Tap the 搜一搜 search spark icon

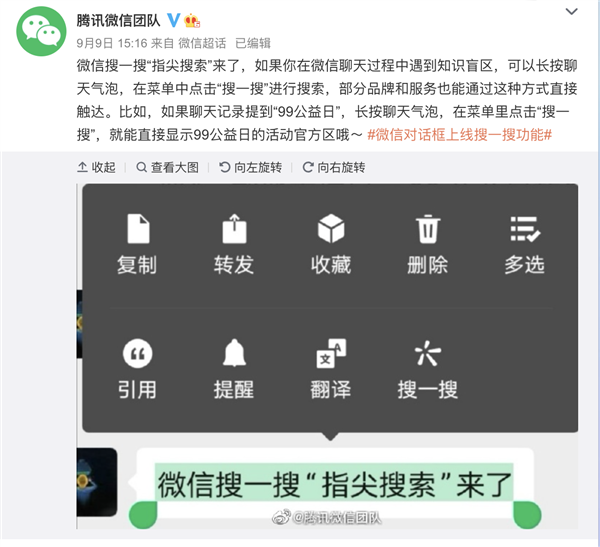pos(428,353)
